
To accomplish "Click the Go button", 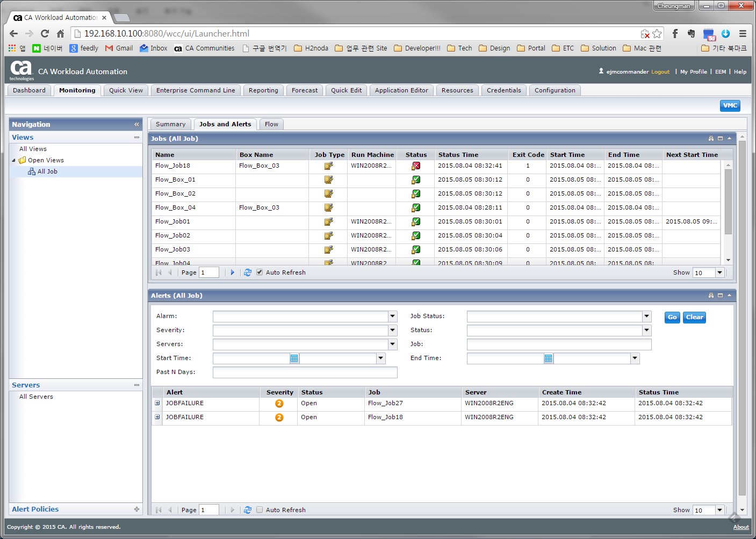I will [672, 317].
